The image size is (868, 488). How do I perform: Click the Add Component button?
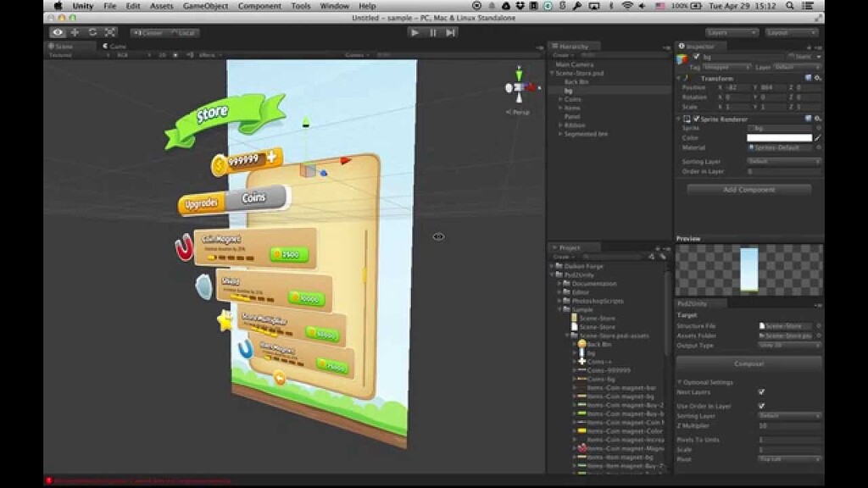(749, 190)
